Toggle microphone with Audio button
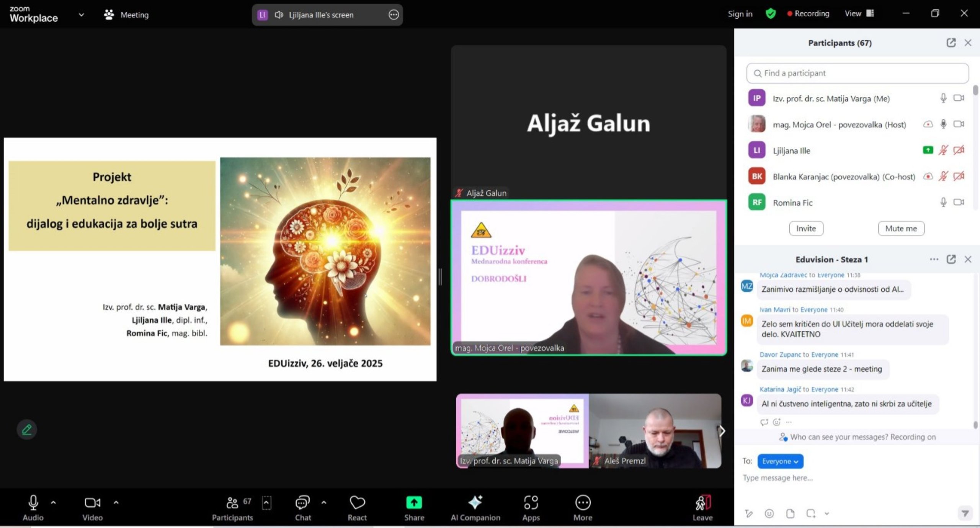 (x=33, y=503)
